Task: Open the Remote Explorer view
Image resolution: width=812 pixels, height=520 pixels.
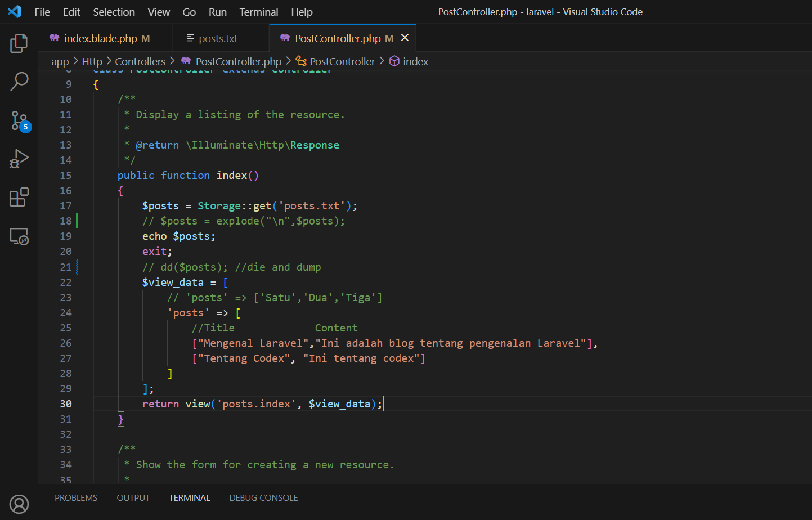Action: click(19, 236)
